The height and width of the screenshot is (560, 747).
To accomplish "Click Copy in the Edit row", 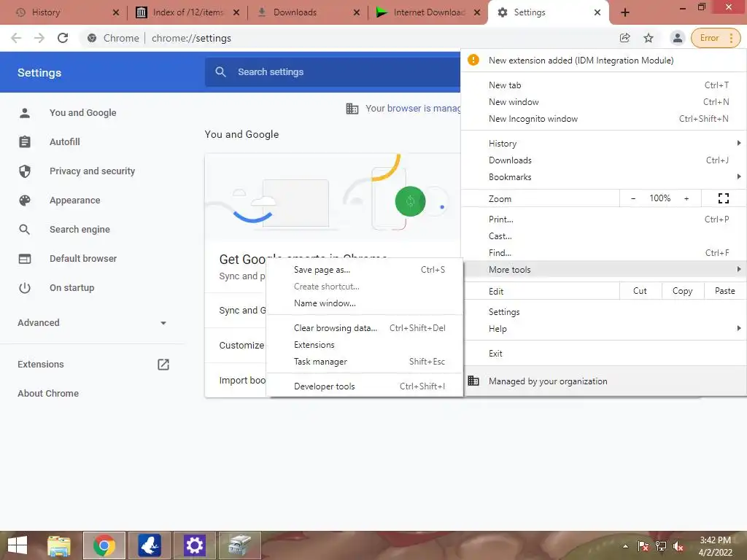I will pos(682,291).
